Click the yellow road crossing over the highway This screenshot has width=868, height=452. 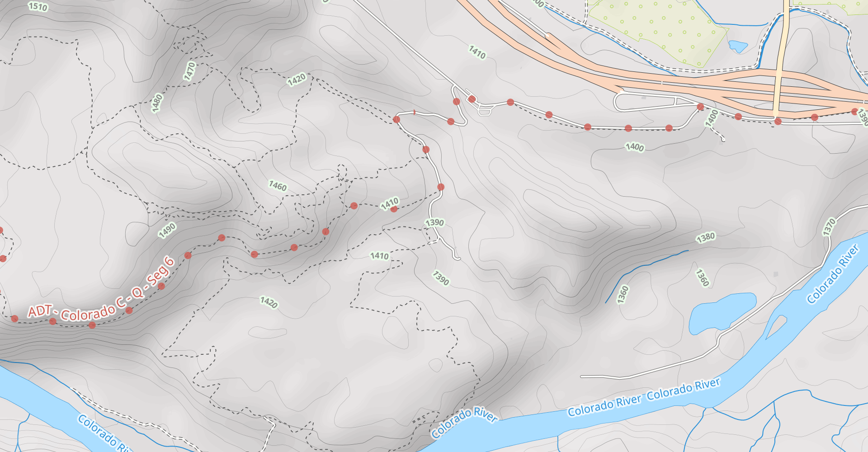(x=782, y=58)
